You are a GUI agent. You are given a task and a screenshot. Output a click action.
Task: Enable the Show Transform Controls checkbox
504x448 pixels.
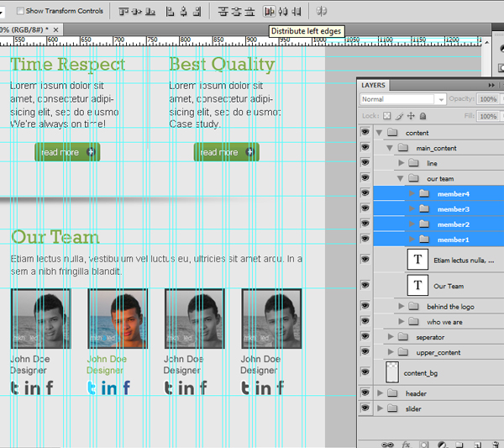pyautogui.click(x=20, y=11)
